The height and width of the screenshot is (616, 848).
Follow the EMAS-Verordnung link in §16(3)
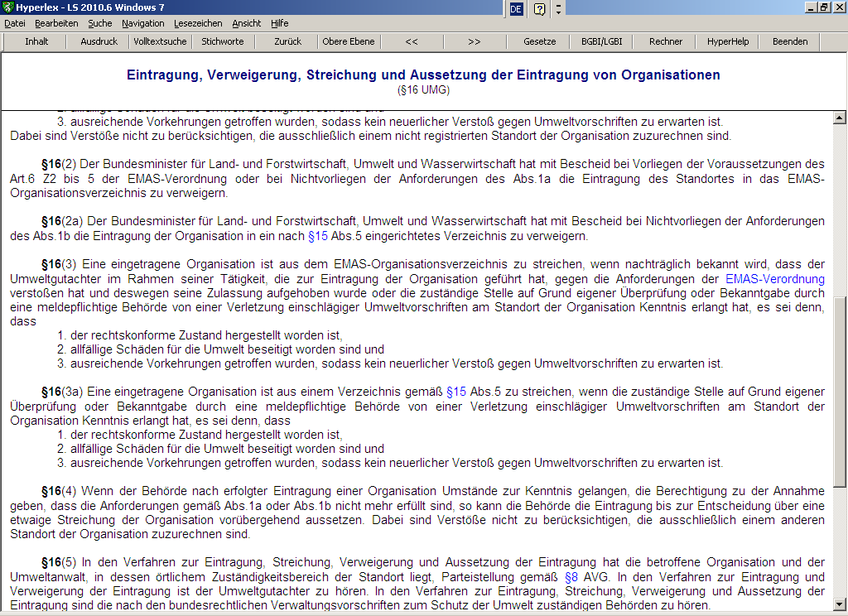(775, 279)
